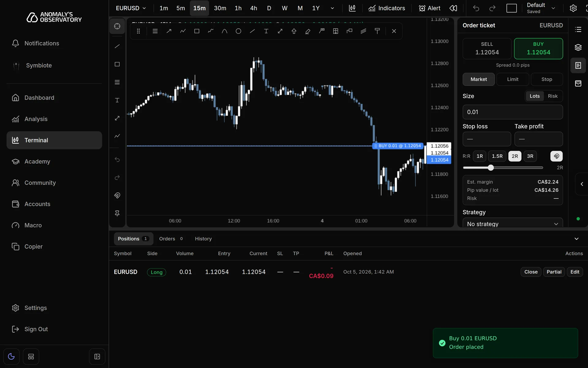Screen dimensions: 588x368
Task: Select the up arrow marker tool
Action: point(294,31)
